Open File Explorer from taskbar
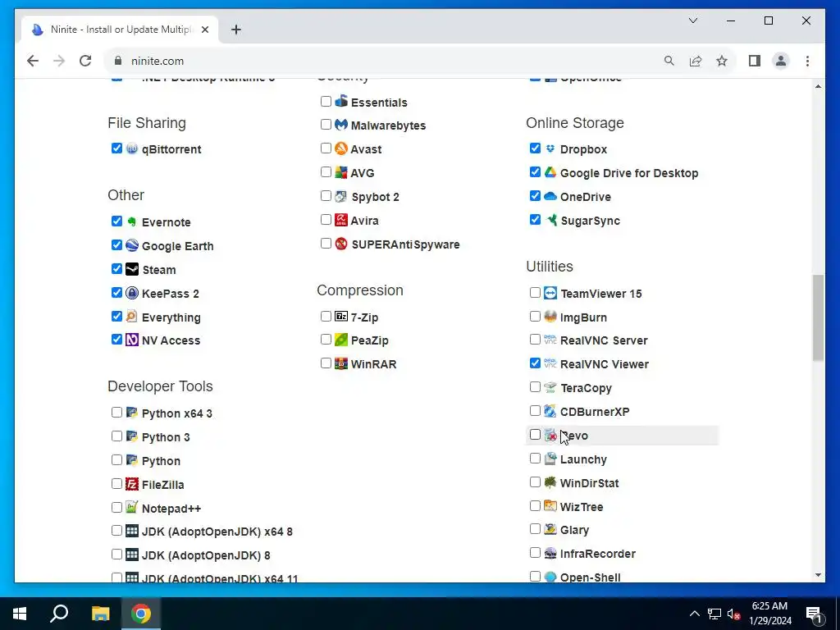Screen dimensions: 840x630 coord(100,614)
